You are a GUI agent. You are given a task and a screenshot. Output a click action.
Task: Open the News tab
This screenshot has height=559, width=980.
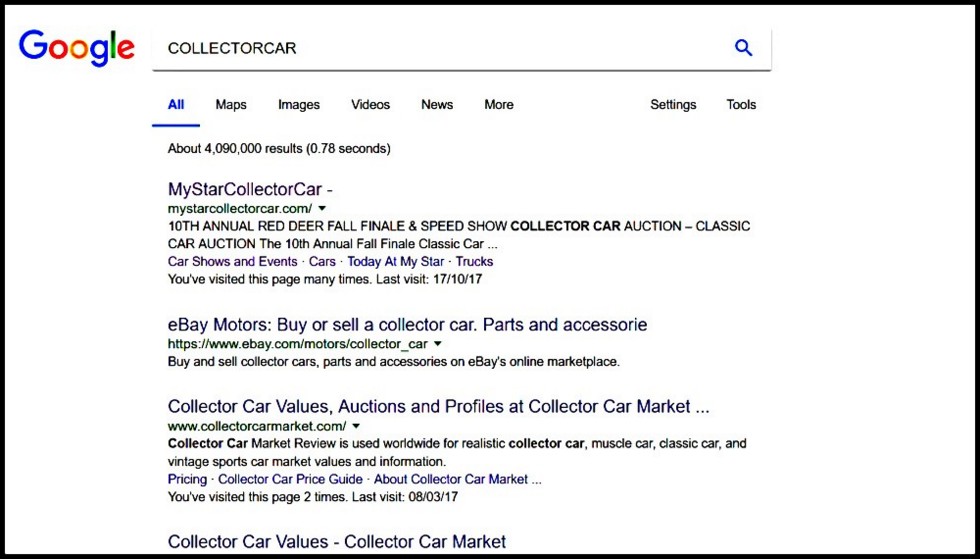point(437,104)
